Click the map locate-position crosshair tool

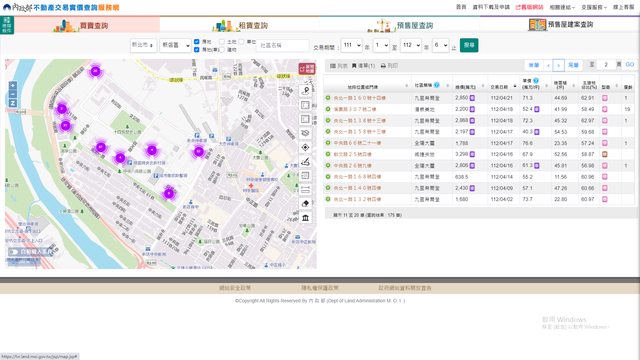pyautogui.click(x=305, y=147)
